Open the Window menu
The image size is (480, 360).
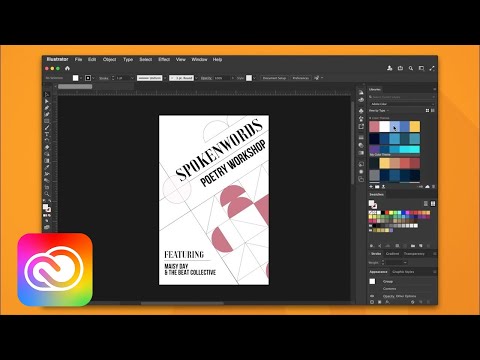[x=199, y=59]
